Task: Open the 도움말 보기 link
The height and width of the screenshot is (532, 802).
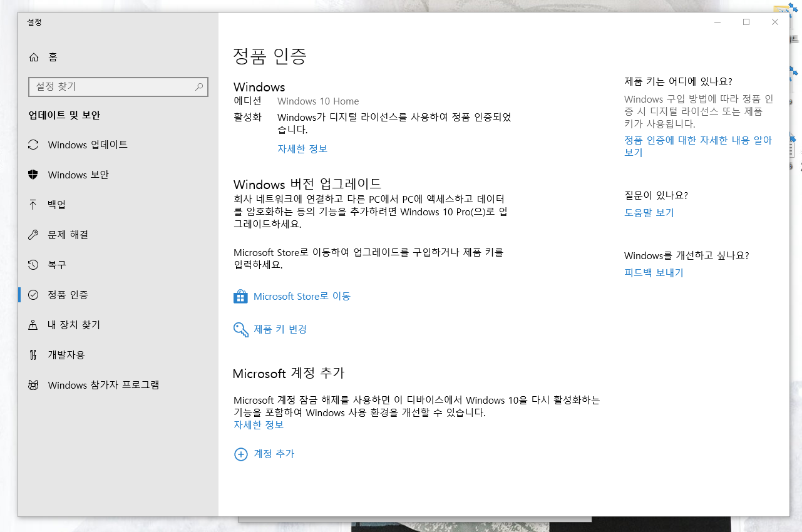Action: [649, 213]
